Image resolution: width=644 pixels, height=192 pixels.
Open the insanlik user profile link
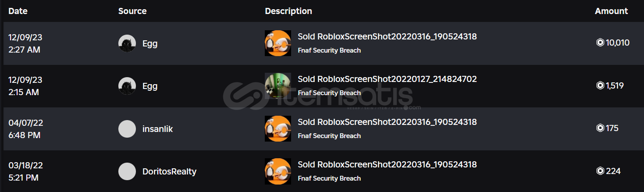pos(157,129)
